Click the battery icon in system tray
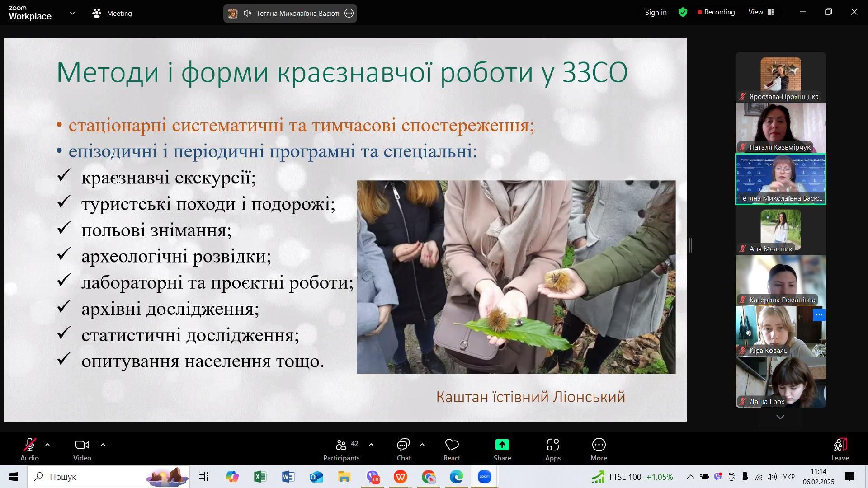This screenshot has height=488, width=868. point(704,477)
